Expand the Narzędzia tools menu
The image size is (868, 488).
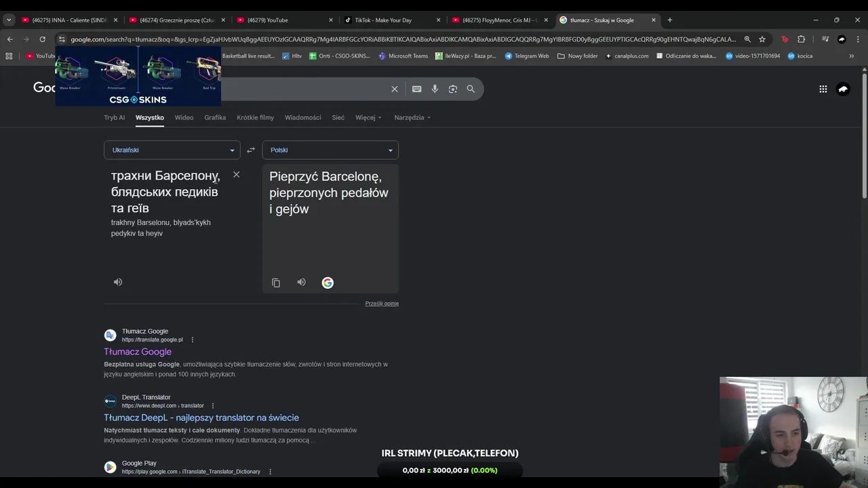(412, 117)
